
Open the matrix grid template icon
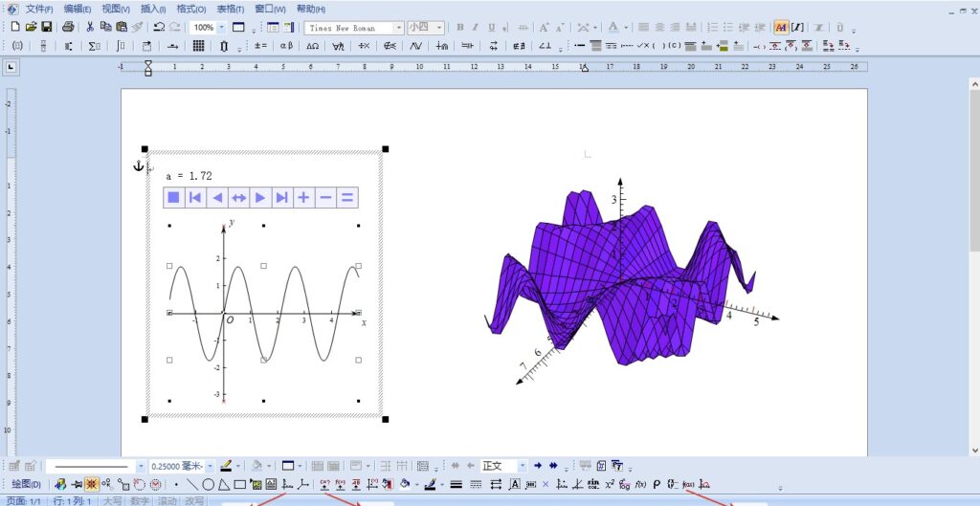[x=198, y=45]
